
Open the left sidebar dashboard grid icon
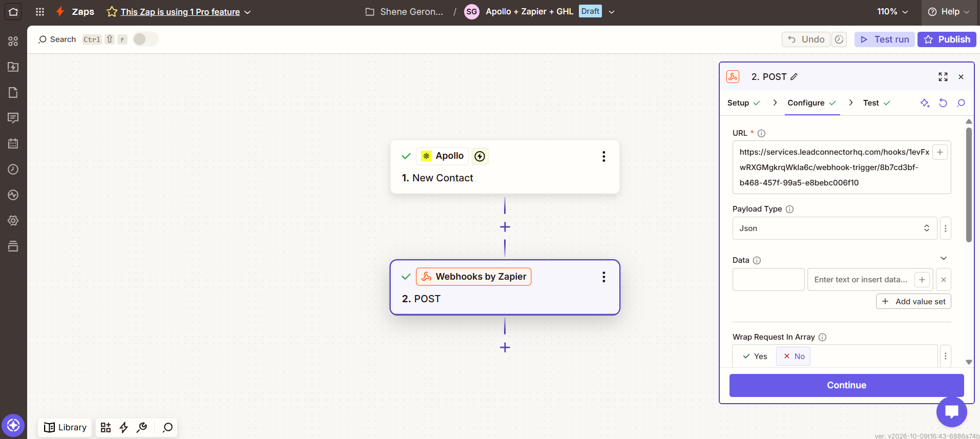[13, 41]
